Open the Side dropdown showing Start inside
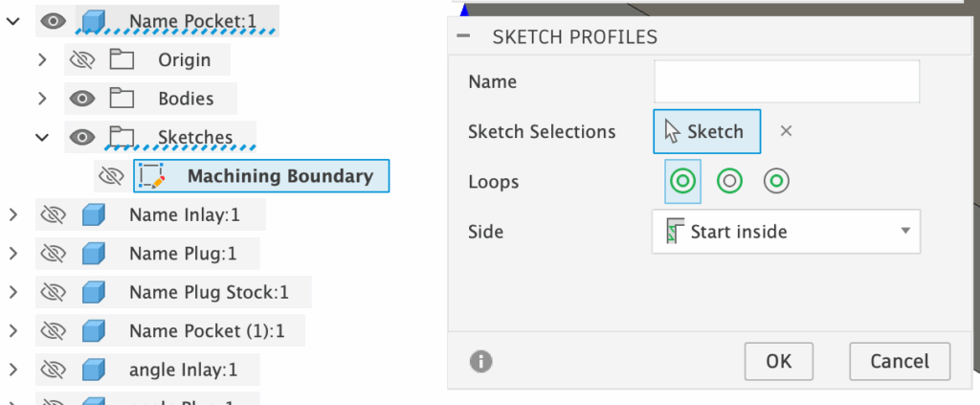980x405 pixels. [x=786, y=232]
